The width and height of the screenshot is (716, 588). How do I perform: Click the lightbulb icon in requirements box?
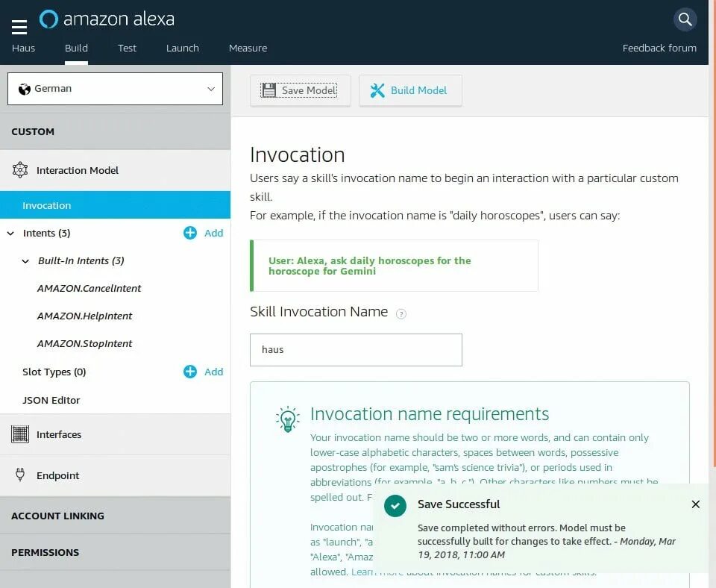288,419
